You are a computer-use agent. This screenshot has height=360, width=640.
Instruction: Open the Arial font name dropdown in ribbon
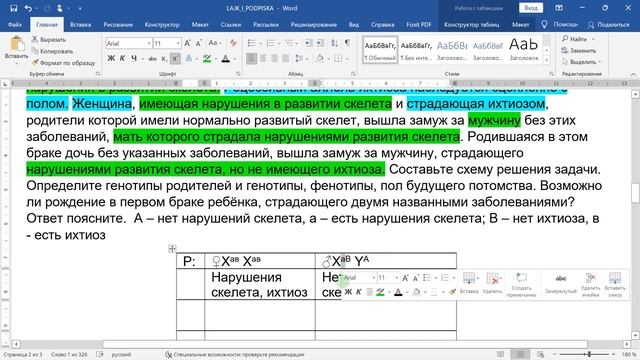click(149, 43)
